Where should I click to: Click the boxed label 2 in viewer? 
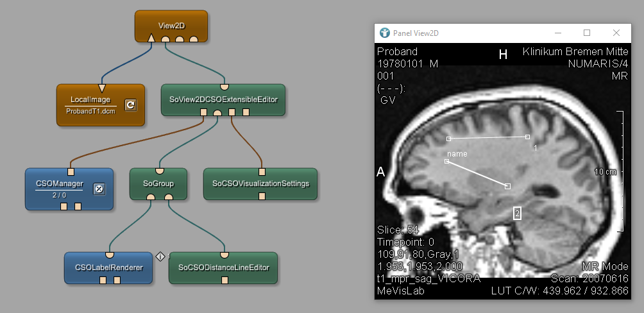click(518, 213)
